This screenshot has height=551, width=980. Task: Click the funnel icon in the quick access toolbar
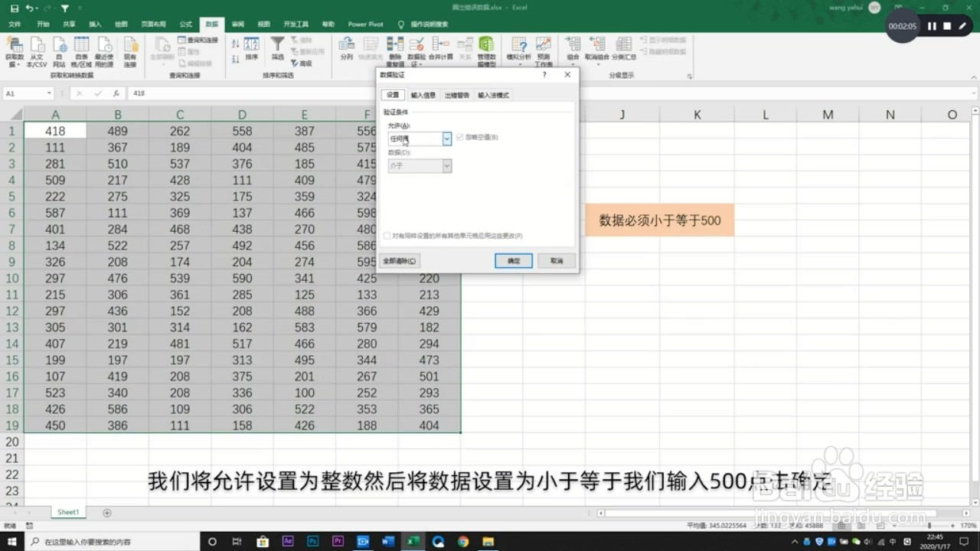tap(64, 8)
